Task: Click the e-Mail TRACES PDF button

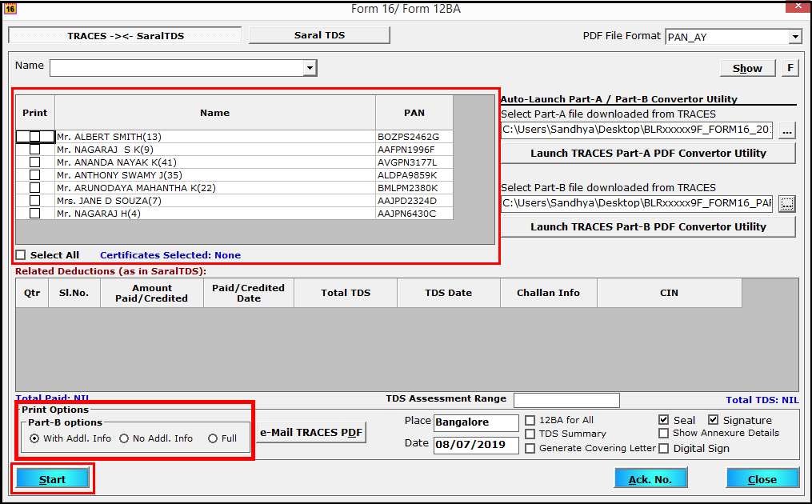Action: (310, 432)
